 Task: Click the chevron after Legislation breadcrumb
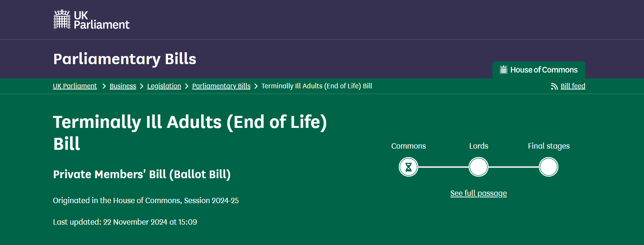[187, 86]
